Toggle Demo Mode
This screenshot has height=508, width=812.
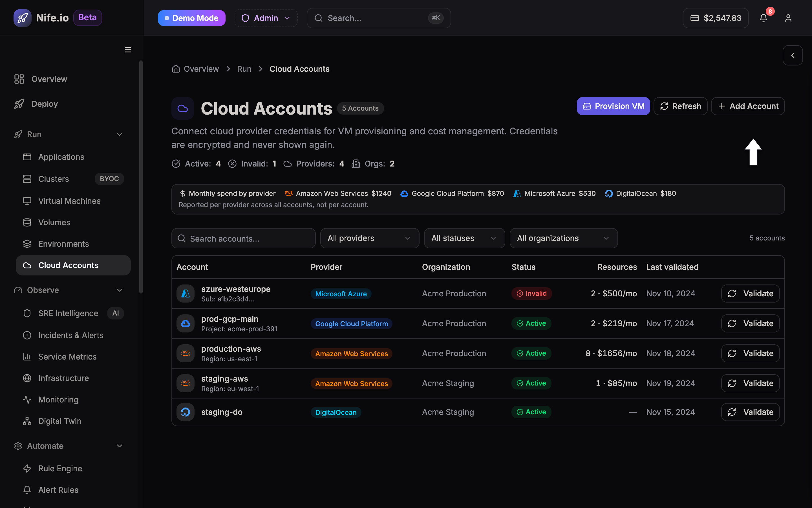[192, 18]
